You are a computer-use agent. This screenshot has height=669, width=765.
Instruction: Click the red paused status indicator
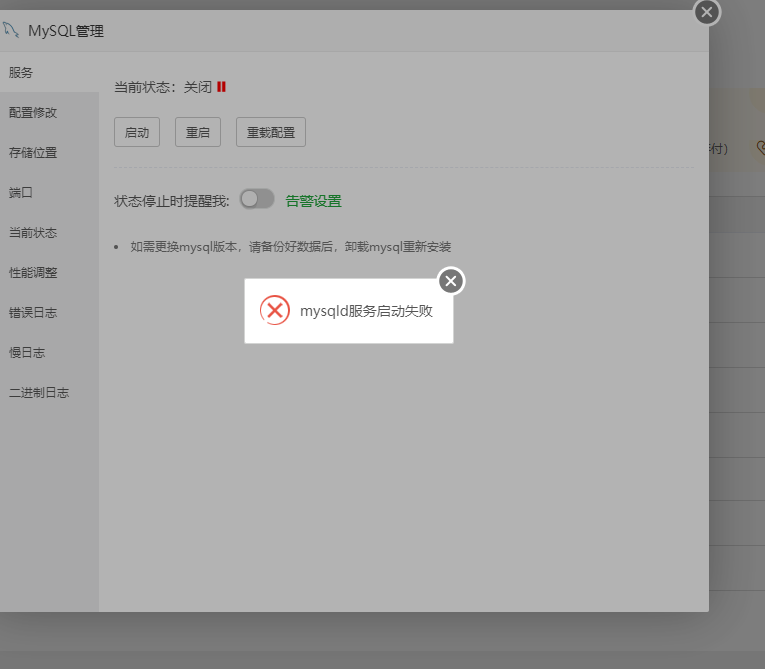pos(221,87)
